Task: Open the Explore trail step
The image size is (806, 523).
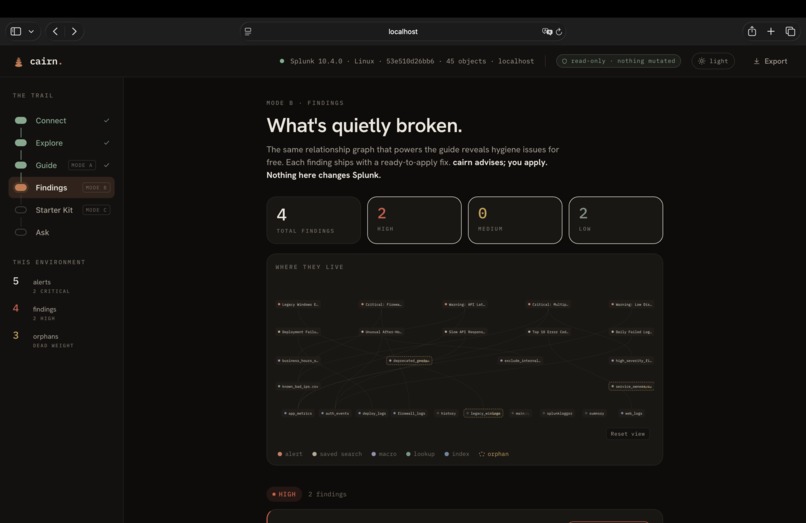Action: tap(62, 143)
